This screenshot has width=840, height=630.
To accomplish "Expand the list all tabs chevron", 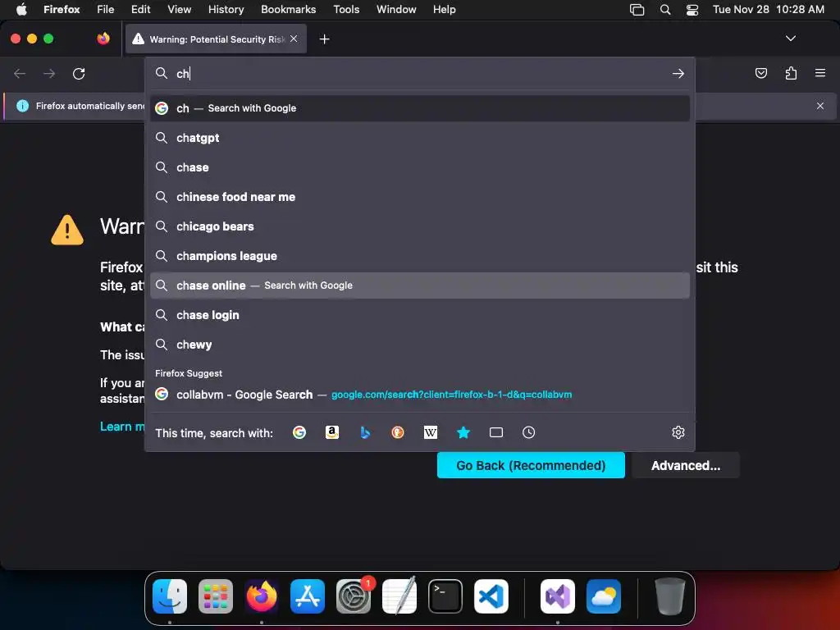I will tap(790, 39).
